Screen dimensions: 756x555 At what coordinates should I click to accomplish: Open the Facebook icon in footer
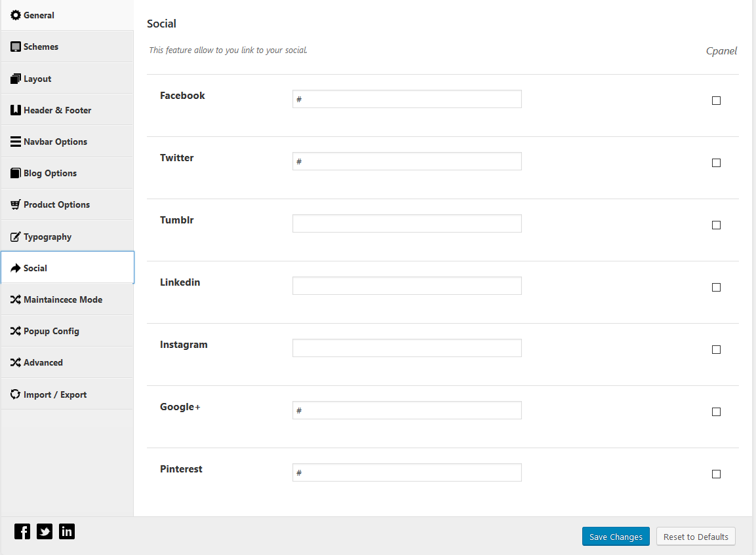pyautogui.click(x=22, y=531)
